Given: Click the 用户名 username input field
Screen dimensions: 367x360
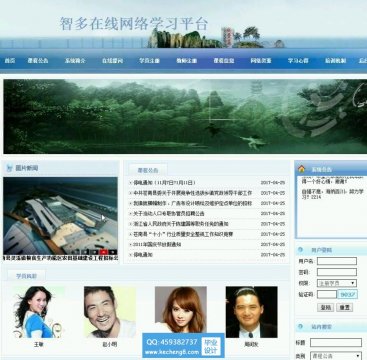Looking at the screenshot, I should pyautogui.click(x=337, y=261).
